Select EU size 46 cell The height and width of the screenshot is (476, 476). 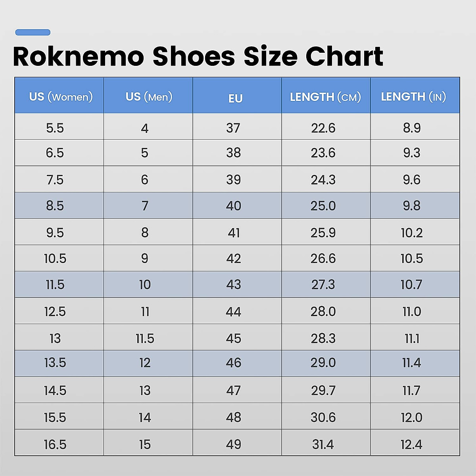coord(233,363)
